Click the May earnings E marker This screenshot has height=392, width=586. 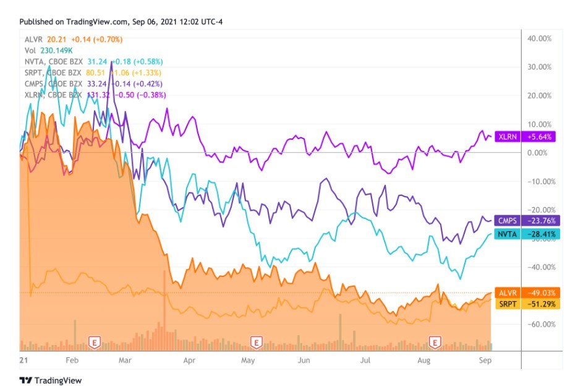point(257,342)
